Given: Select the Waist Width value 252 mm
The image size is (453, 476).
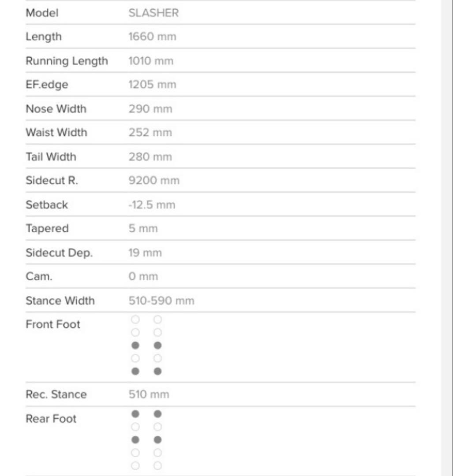Looking at the screenshot, I should pyautogui.click(x=150, y=133).
